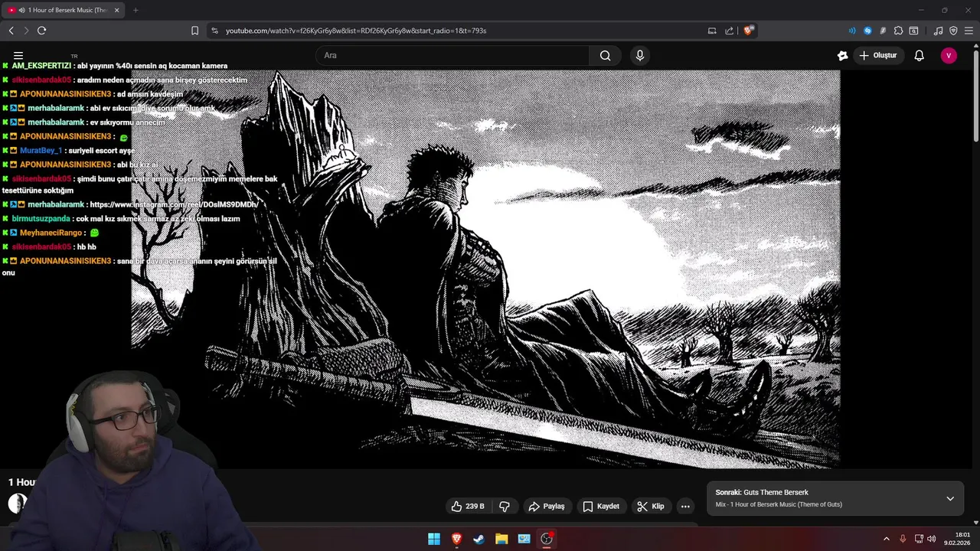Click the gray feather extension icon
Viewport: 980px width, 551px height.
point(883,31)
